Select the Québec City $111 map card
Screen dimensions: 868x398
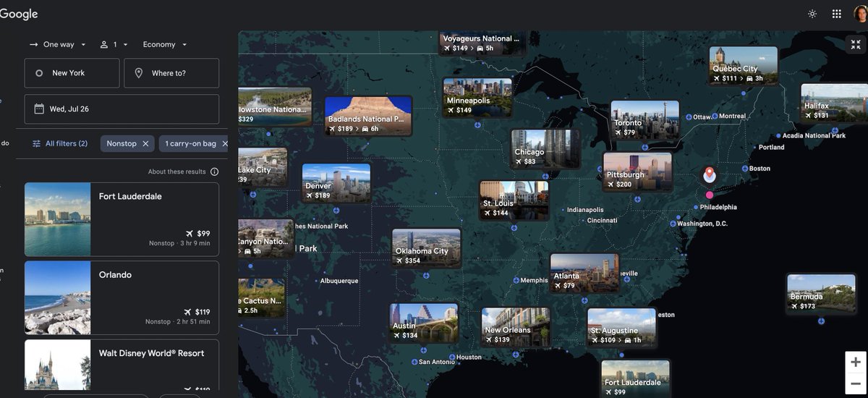744,66
